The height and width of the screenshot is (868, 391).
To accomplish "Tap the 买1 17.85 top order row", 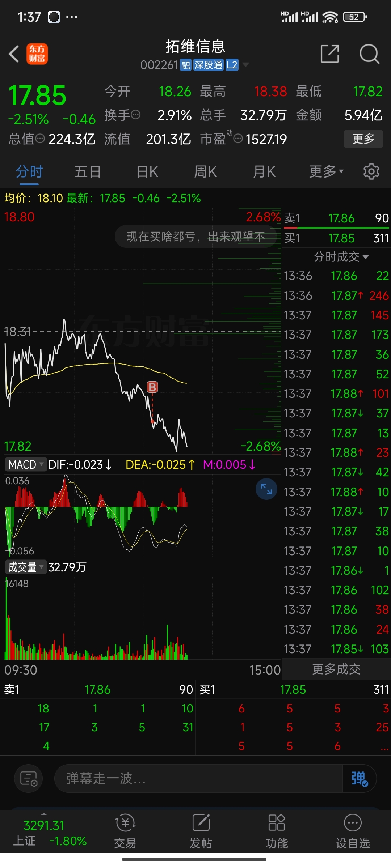I will [x=336, y=238].
